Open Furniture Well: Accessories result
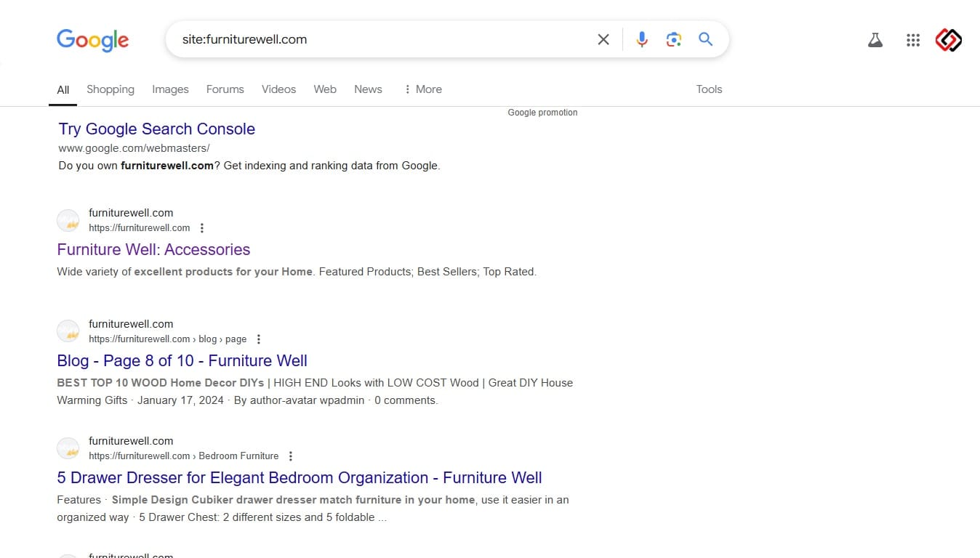The image size is (980, 558). tap(153, 249)
